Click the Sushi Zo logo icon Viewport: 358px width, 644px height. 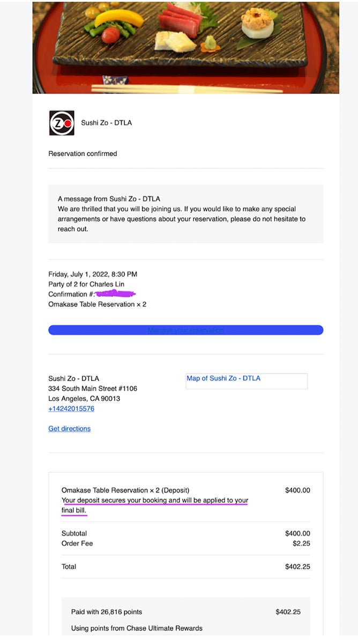(61, 122)
